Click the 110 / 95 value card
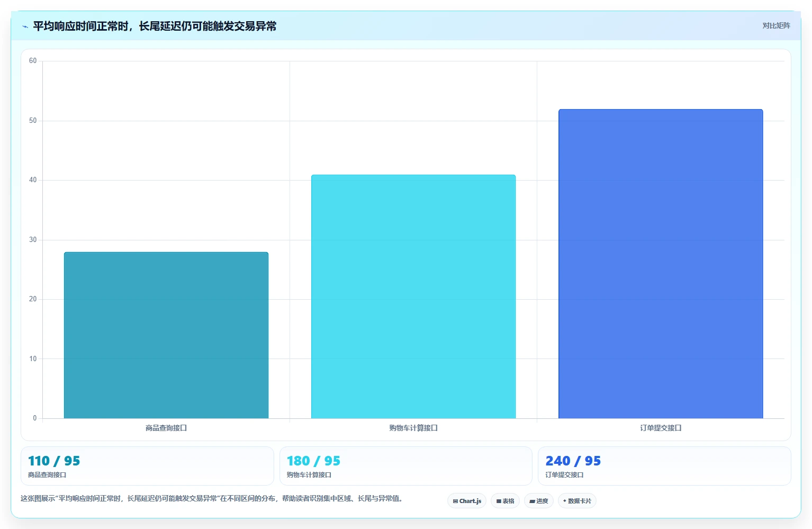 pos(147,466)
